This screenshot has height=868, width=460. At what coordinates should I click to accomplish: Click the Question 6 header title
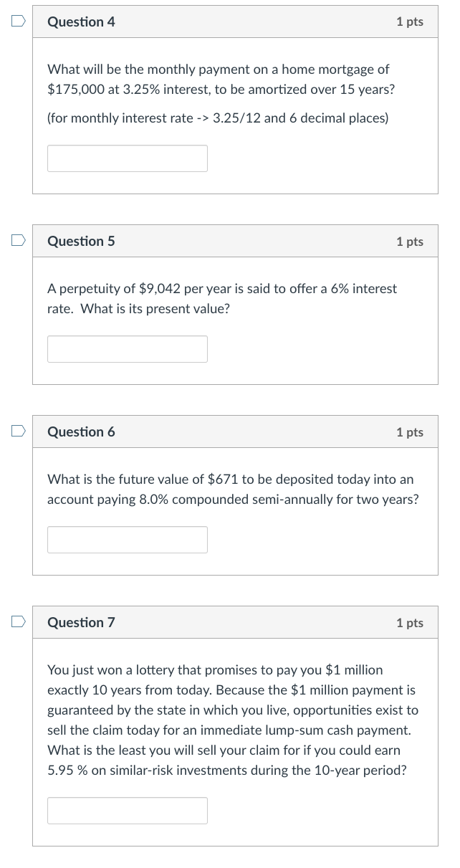tap(81, 432)
